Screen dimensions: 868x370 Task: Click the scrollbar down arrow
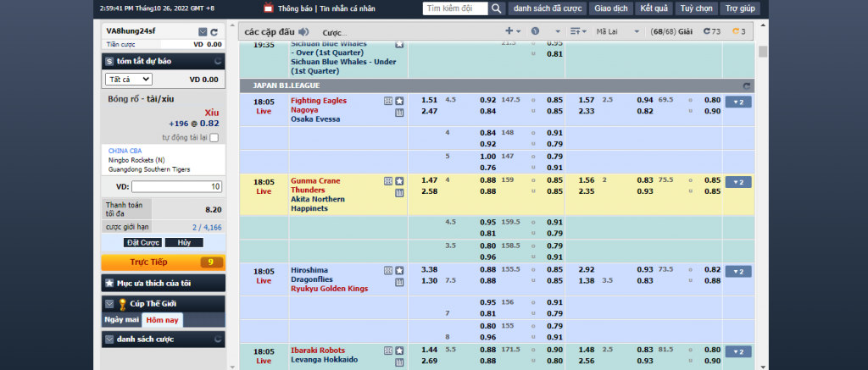pos(763,366)
